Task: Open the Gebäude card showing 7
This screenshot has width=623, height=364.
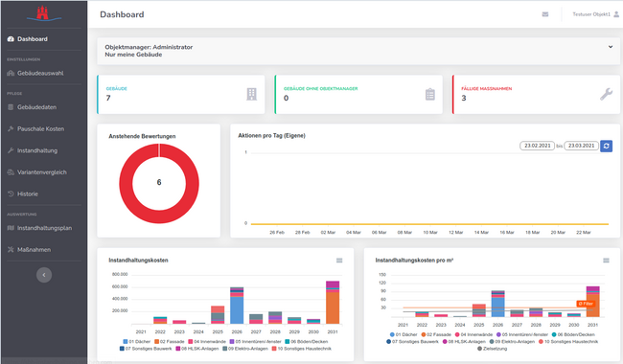Action: (x=181, y=95)
